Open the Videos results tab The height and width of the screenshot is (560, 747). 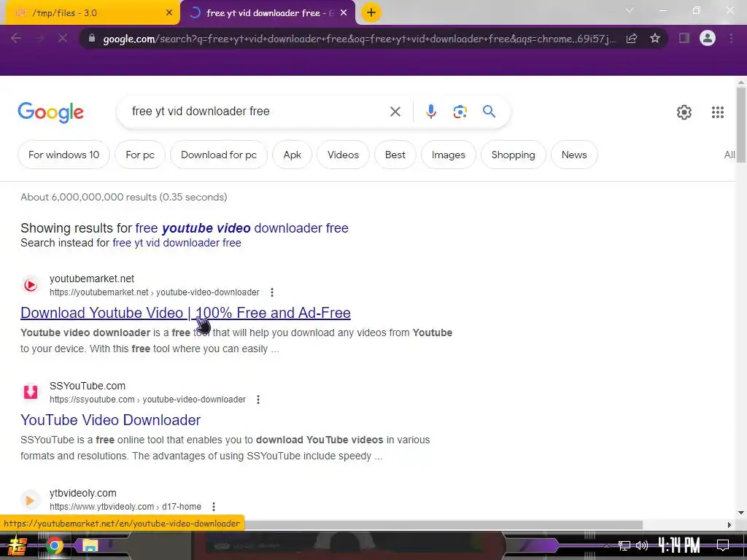[x=343, y=155]
